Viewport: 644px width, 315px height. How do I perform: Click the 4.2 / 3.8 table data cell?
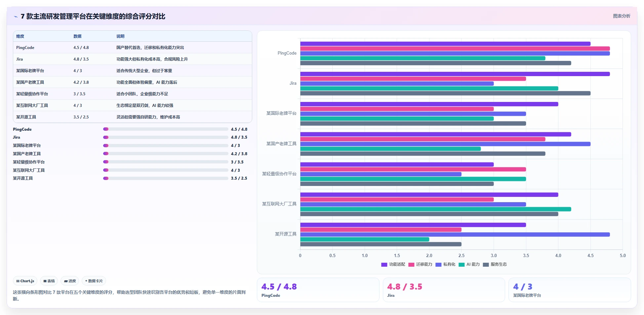coord(81,82)
